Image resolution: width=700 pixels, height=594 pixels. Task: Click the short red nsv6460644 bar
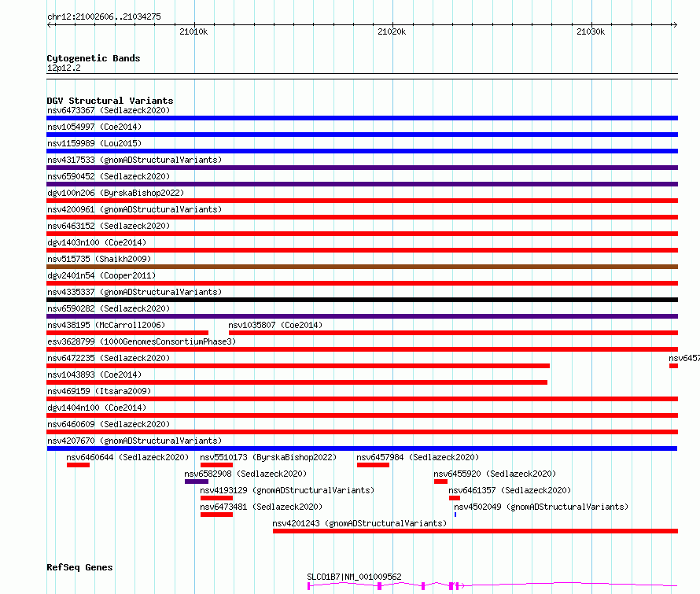(x=78, y=465)
